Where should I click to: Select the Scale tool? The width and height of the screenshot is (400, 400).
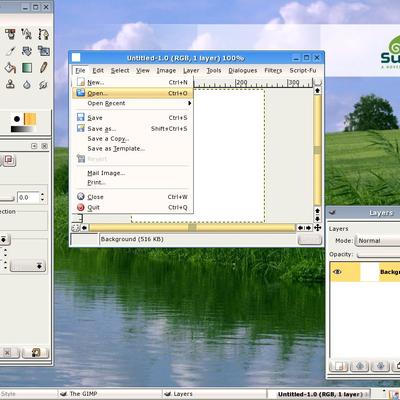(x=43, y=51)
